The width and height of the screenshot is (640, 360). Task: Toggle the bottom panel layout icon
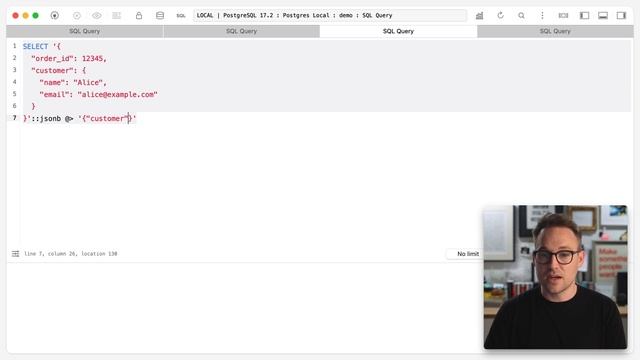tap(603, 16)
